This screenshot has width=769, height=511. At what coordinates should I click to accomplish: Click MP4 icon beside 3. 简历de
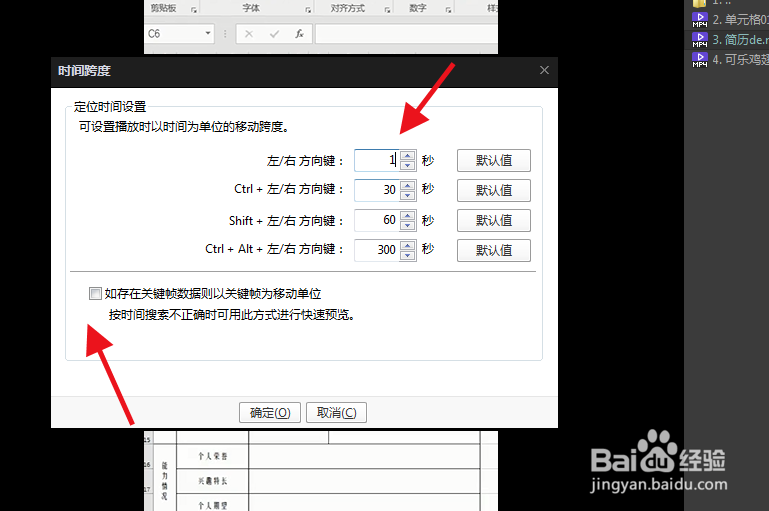699,39
